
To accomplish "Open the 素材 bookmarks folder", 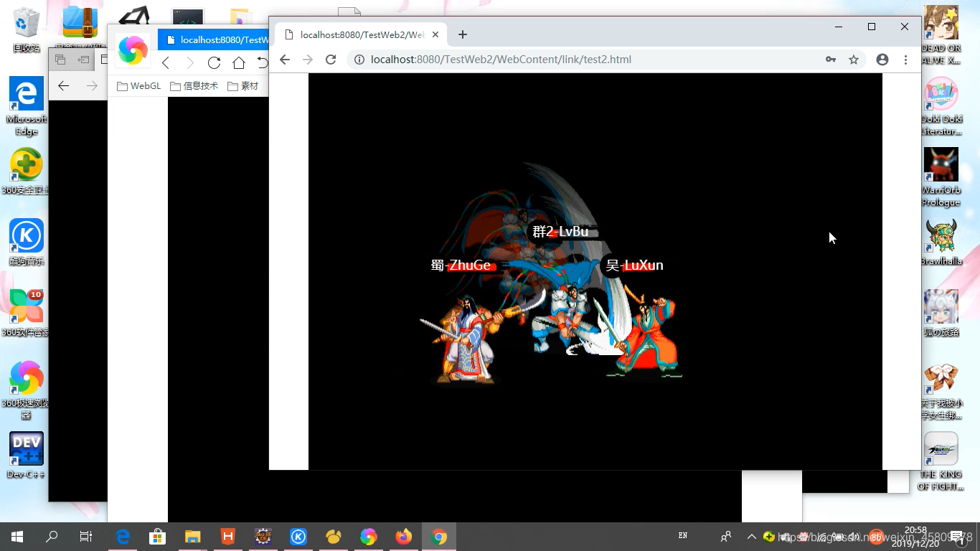I will (242, 86).
